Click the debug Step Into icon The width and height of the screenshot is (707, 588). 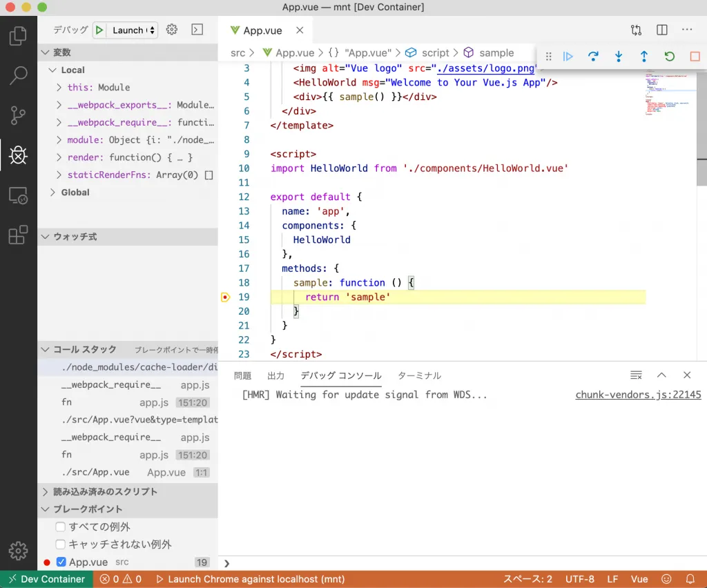(x=619, y=57)
